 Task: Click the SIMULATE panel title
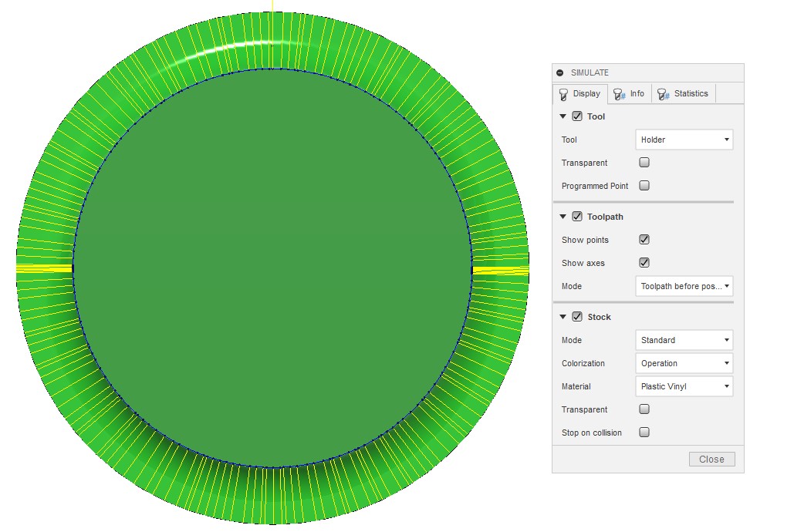pyautogui.click(x=590, y=73)
